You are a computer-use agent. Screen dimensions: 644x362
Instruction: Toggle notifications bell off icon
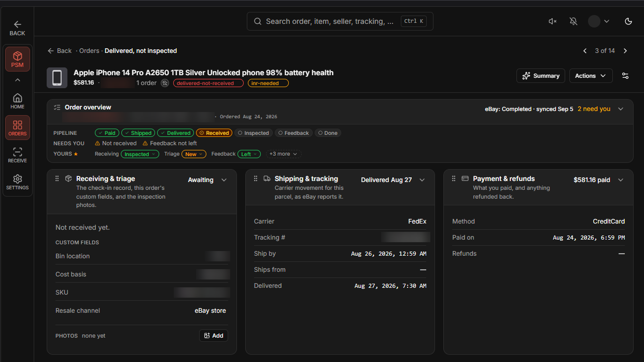pyautogui.click(x=573, y=21)
